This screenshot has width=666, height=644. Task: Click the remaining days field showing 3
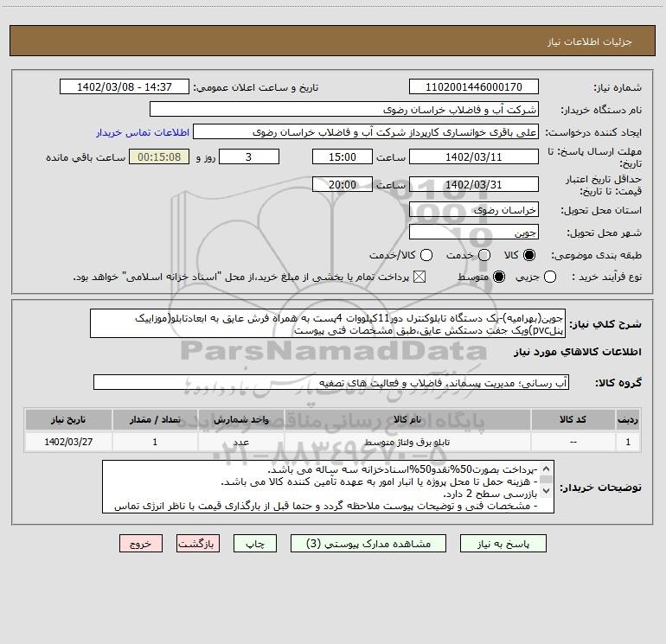249,156
